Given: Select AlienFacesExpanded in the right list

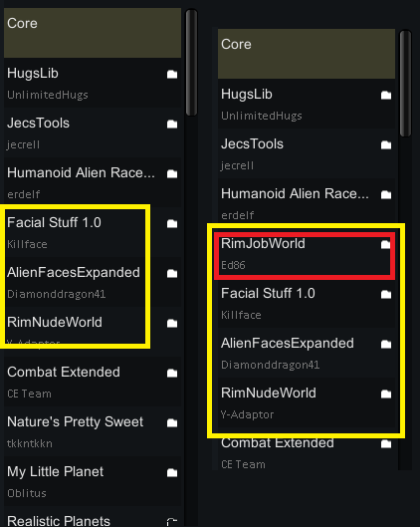Looking at the screenshot, I should 307,353.
